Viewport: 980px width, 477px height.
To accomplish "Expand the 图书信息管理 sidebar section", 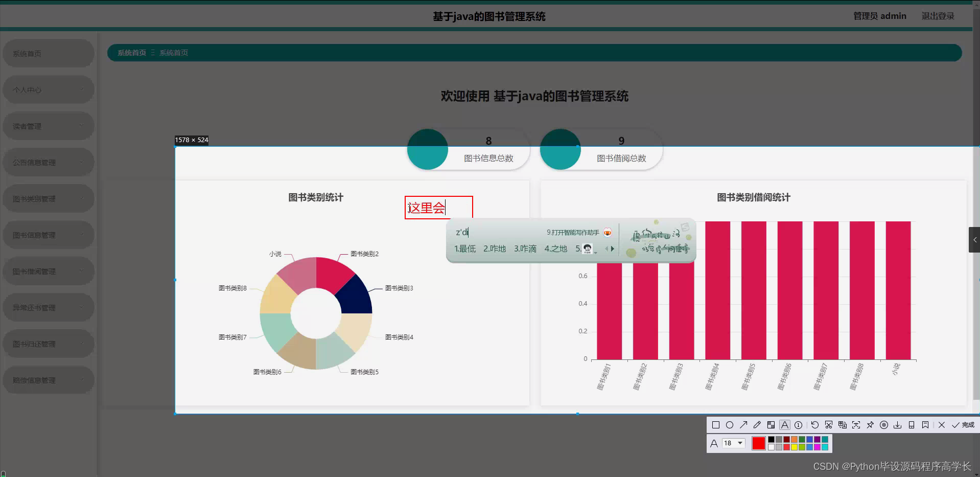I will [48, 235].
